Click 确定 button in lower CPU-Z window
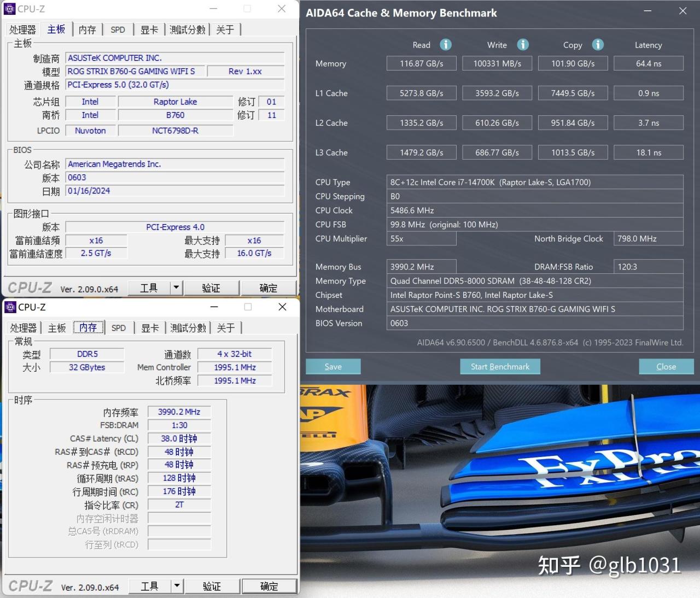 (269, 586)
